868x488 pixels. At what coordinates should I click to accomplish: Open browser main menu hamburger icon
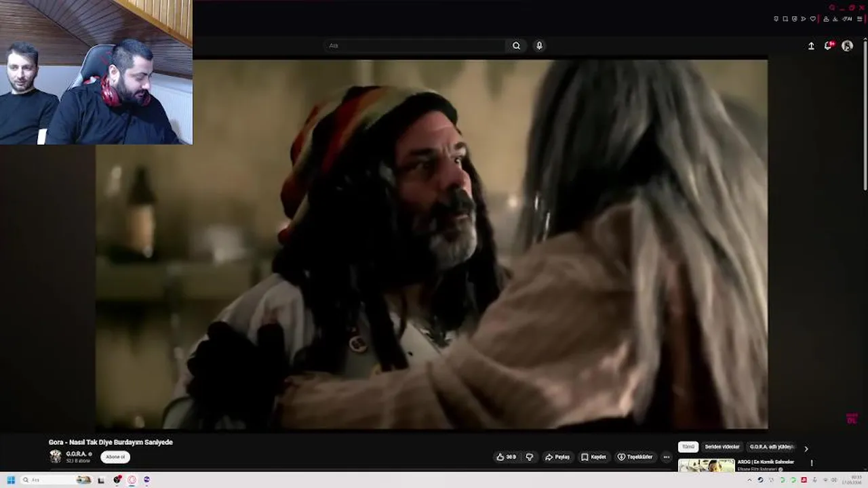click(859, 19)
